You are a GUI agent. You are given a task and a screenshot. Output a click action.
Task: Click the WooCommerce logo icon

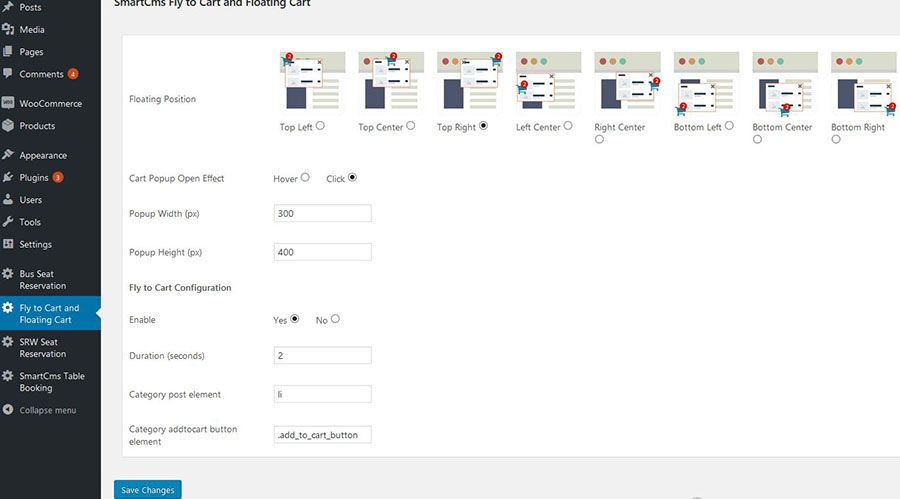click(7, 103)
